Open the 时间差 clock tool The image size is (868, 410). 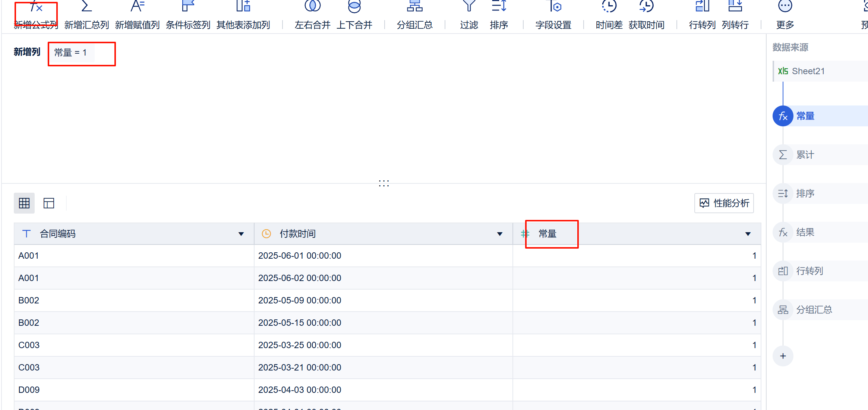609,15
